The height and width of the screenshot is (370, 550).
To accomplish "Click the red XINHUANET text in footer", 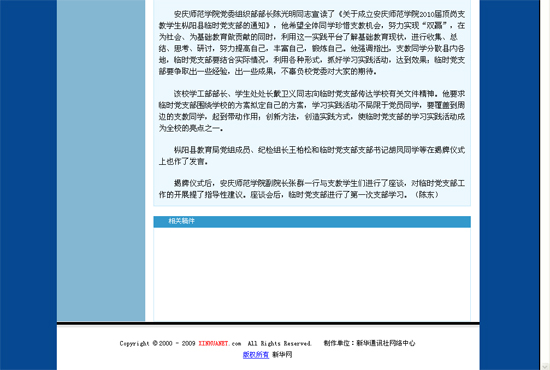I will tap(213, 343).
